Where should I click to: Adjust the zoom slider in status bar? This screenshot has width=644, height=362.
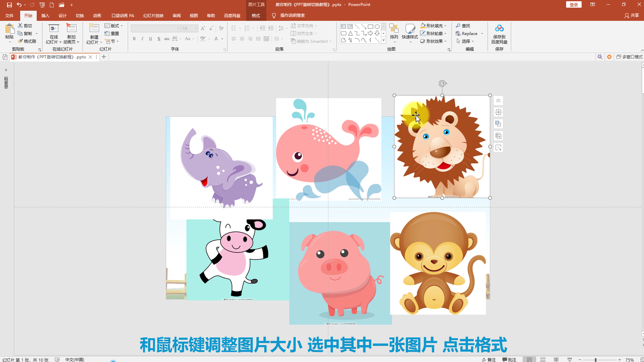pos(596,360)
